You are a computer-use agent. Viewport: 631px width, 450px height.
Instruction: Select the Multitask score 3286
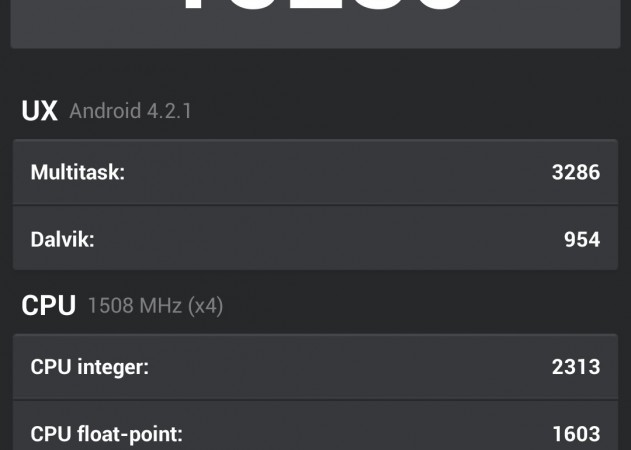575,172
